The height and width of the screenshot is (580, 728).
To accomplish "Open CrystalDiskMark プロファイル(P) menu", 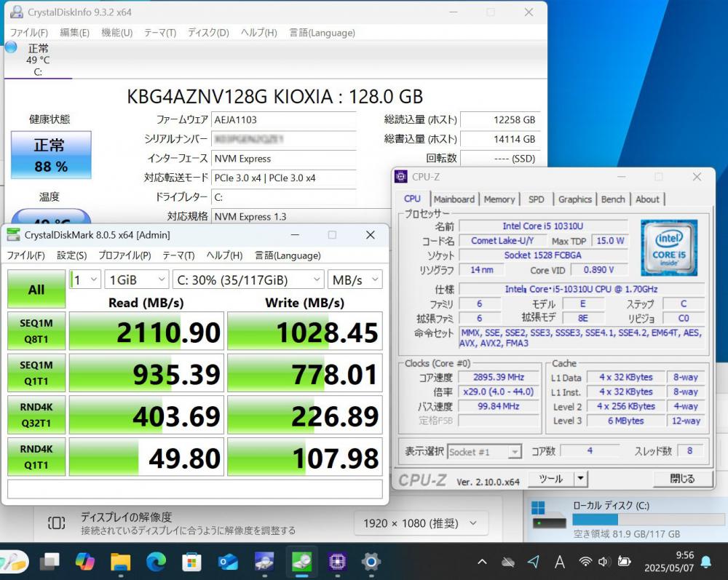I will click(x=124, y=255).
